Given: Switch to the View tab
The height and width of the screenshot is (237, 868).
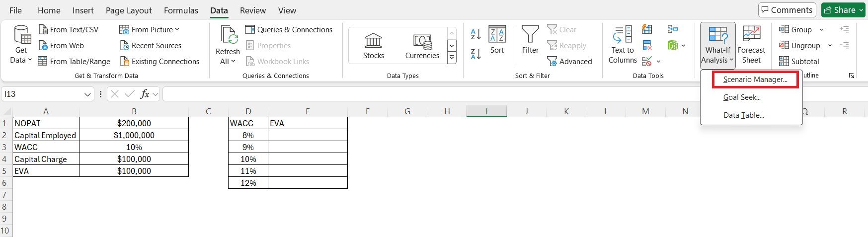Looking at the screenshot, I should (x=287, y=10).
